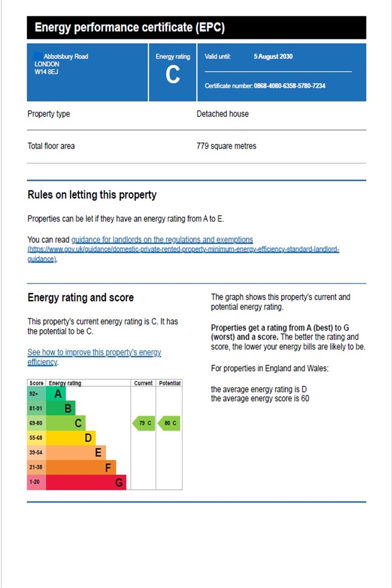The width and height of the screenshot is (392, 588).
Task: Click the certificate number text
Action: click(265, 86)
